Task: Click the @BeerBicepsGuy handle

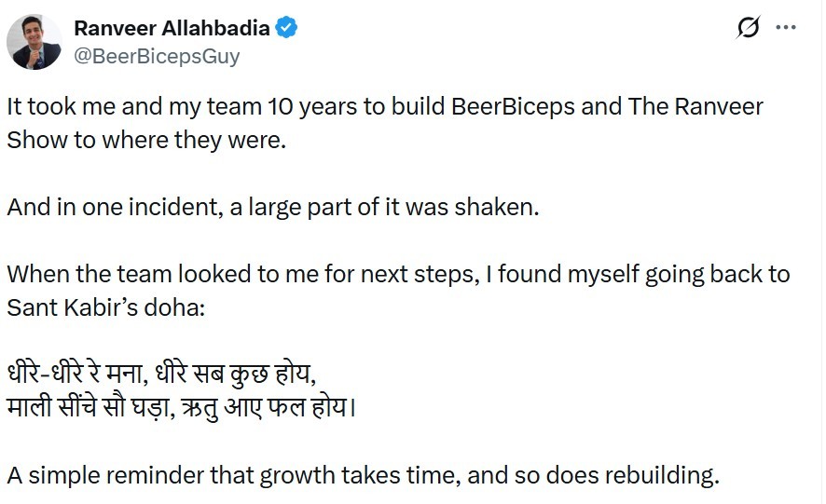Action: pos(156,56)
